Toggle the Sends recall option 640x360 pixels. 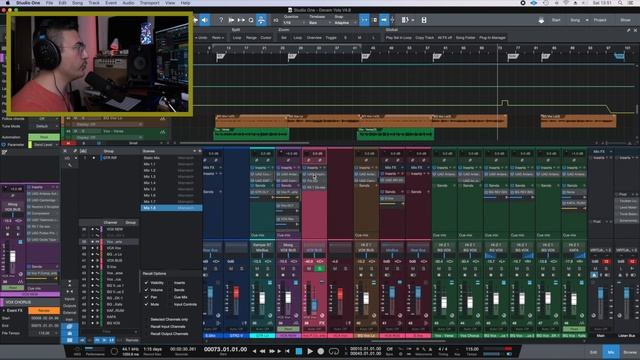click(x=179, y=290)
